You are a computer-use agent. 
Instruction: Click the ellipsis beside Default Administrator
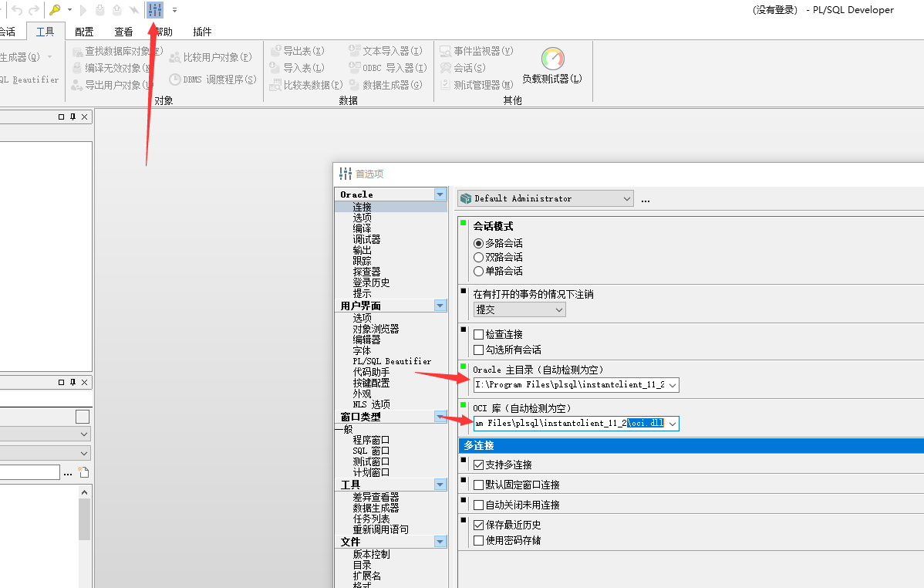tap(646, 200)
